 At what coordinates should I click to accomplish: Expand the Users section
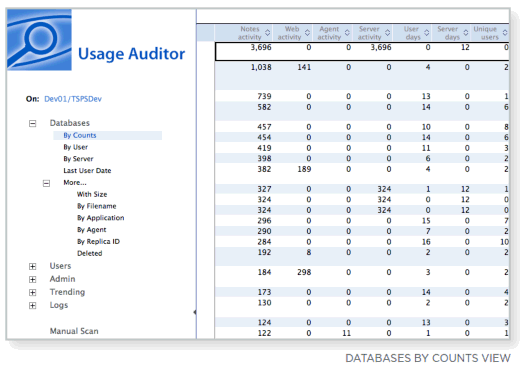tap(32, 266)
